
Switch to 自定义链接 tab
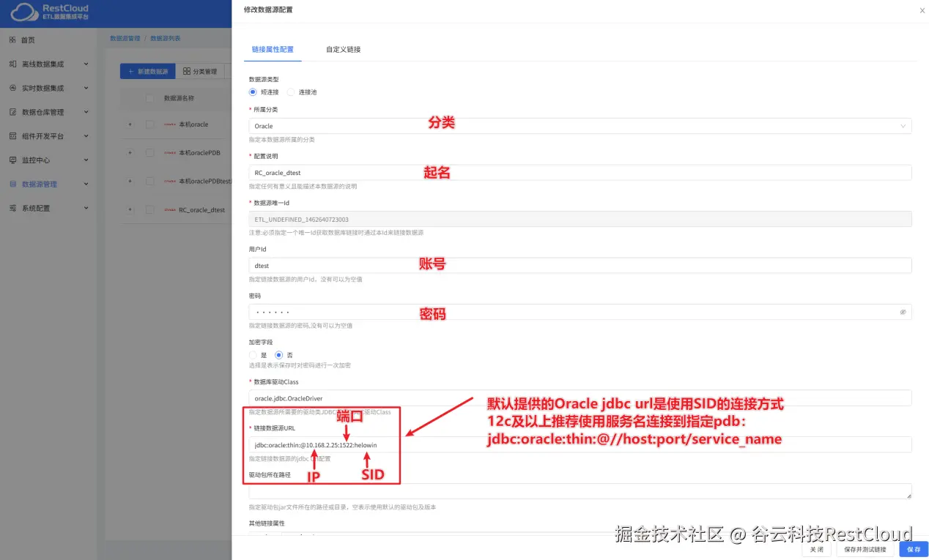[344, 49]
